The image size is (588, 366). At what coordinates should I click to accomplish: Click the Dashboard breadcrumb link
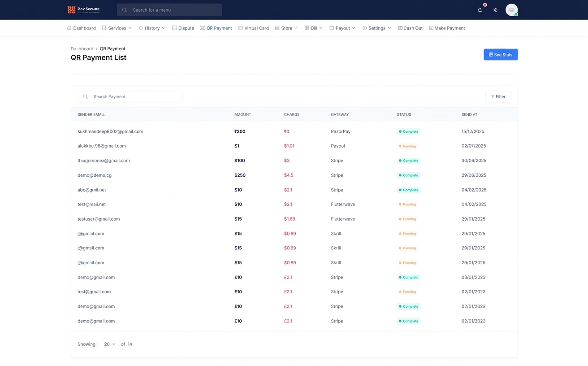tap(82, 48)
